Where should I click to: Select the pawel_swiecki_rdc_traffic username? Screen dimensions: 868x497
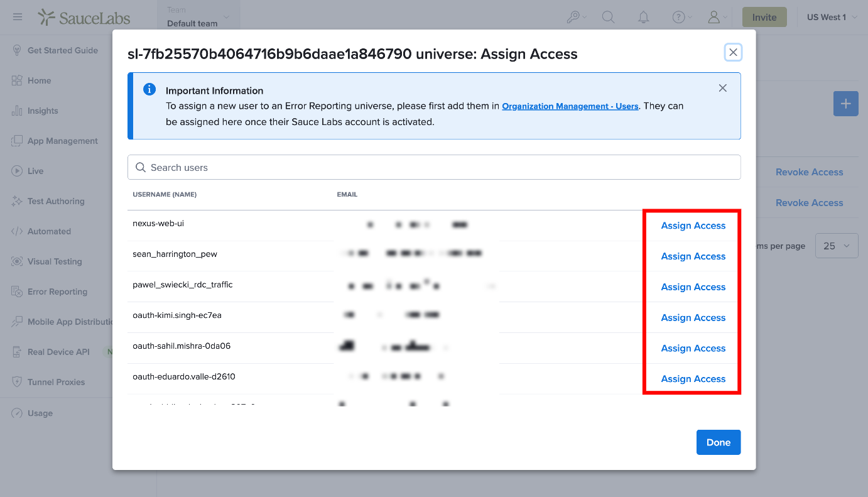pyautogui.click(x=183, y=285)
